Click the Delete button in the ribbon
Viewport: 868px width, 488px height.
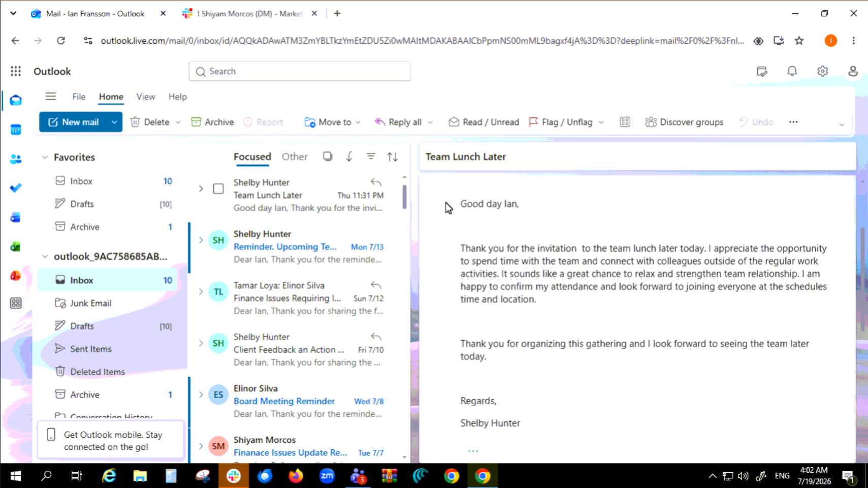tap(150, 122)
